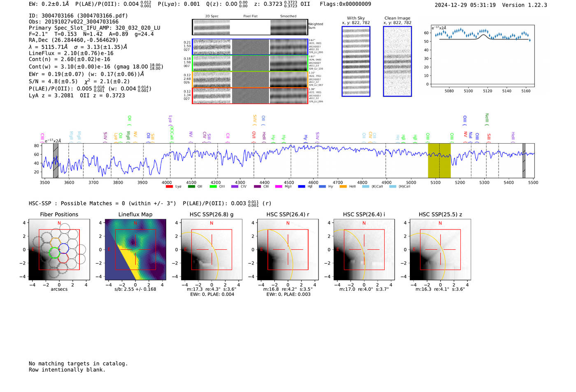Open the Clean Image cutout
Image resolution: width=576 pixels, height=392 pixels.
[397, 61]
